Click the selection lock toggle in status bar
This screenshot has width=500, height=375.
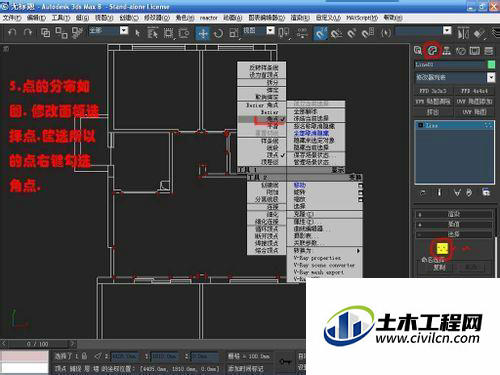[x=84, y=356]
